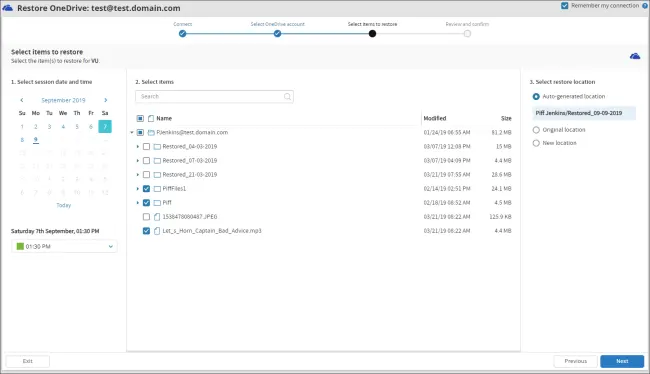Viewport: 650px width, 374px height.
Task: Click the folder icon of the Piff row
Action: 157,203
